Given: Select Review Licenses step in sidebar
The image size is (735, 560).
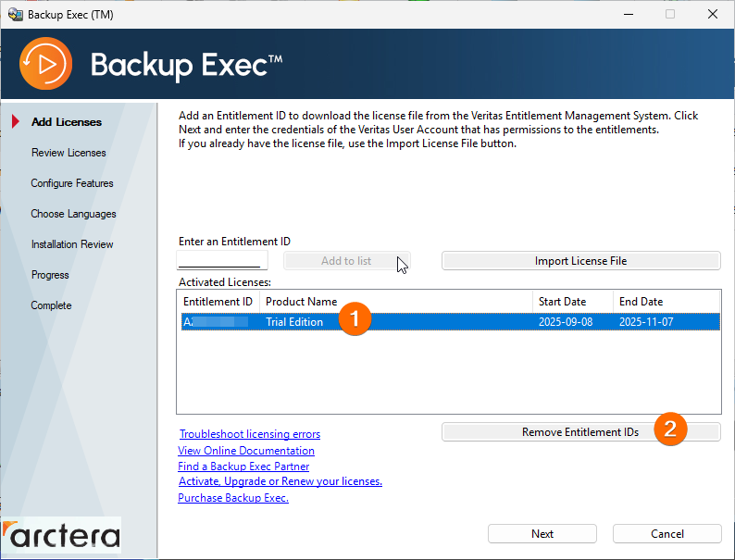Looking at the screenshot, I should 69,153.
